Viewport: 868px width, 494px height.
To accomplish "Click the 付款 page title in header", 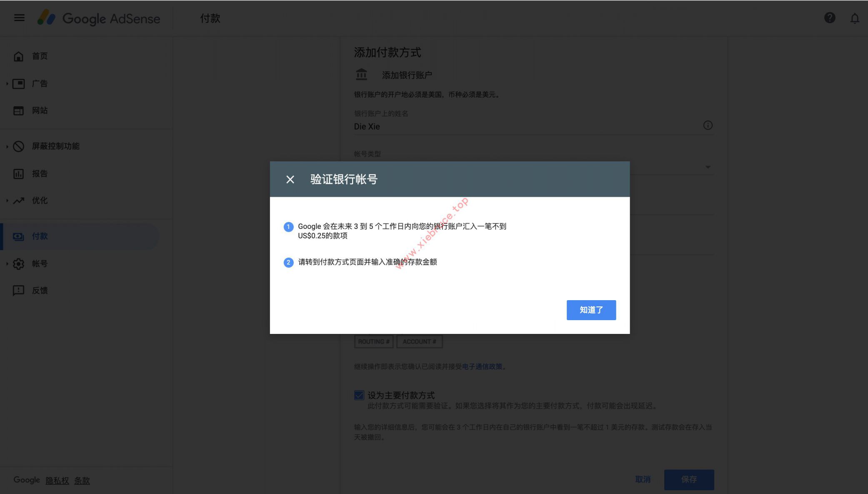I will click(x=210, y=18).
